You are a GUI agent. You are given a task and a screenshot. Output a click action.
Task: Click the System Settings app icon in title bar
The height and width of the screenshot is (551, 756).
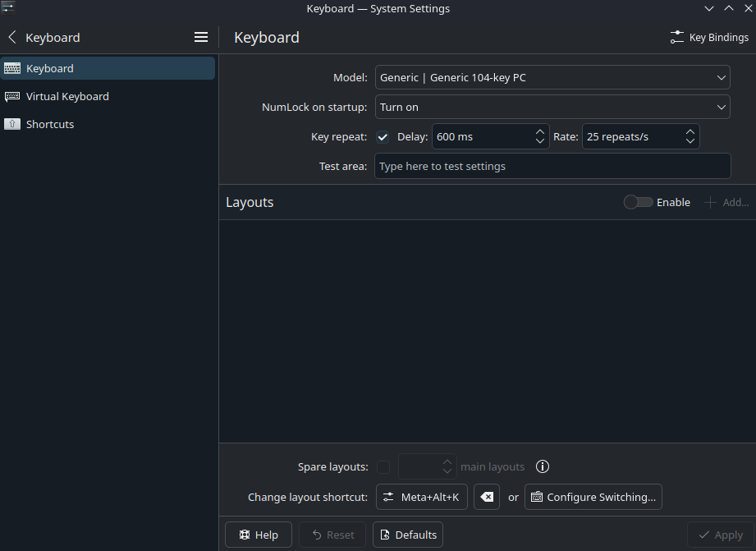tap(8, 7)
